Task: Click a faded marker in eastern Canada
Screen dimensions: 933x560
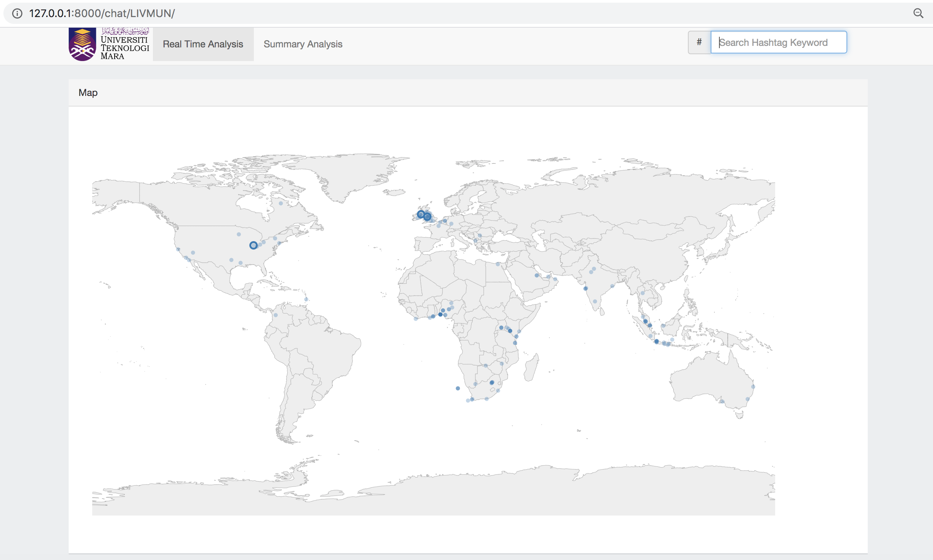Action: pos(280,203)
